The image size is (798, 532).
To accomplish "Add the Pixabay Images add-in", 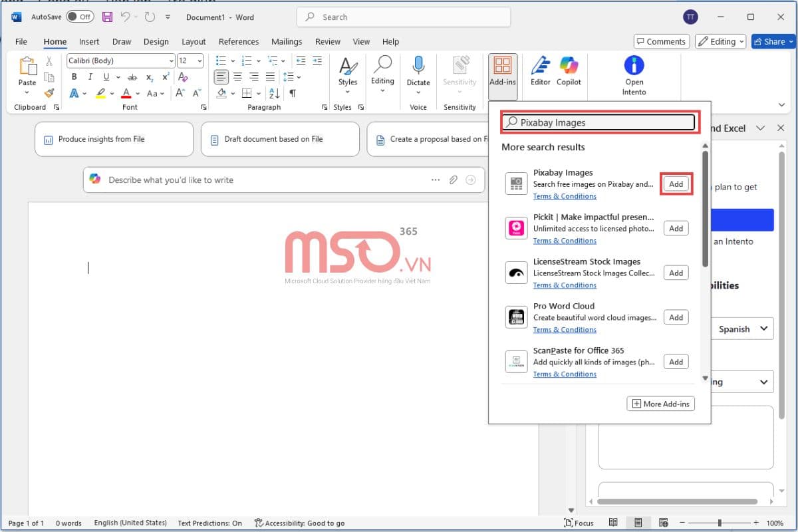I will tap(676, 184).
